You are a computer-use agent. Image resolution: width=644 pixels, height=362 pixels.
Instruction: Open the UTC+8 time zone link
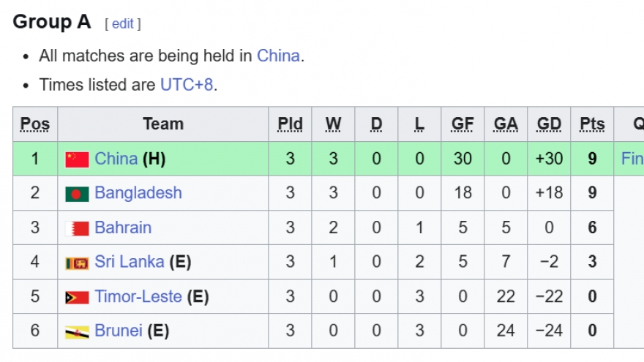(187, 84)
